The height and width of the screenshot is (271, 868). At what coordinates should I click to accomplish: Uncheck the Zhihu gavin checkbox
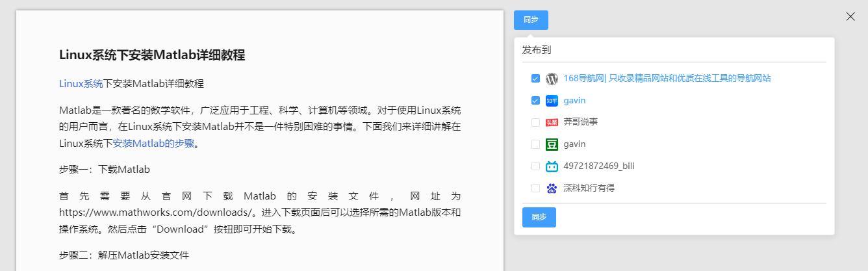(535, 101)
